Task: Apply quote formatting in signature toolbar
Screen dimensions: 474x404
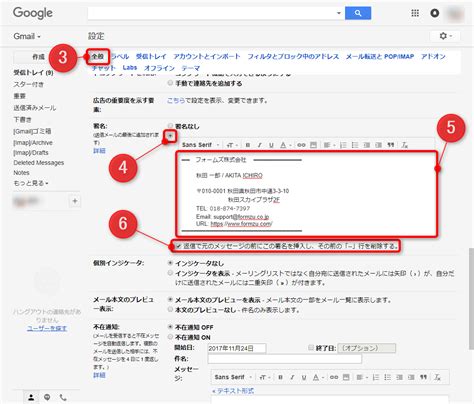Action: point(391,145)
